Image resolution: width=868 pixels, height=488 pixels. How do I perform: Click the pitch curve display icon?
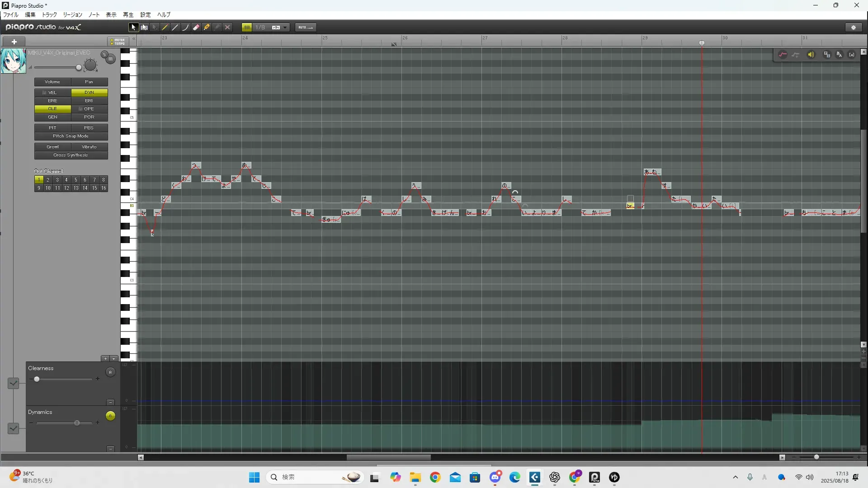pos(783,55)
